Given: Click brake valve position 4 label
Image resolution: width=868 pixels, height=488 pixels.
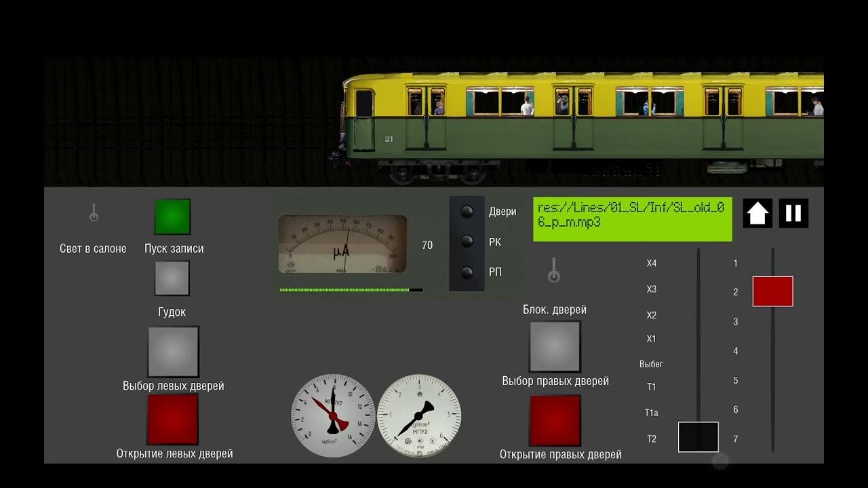Looking at the screenshot, I should pyautogui.click(x=736, y=351).
